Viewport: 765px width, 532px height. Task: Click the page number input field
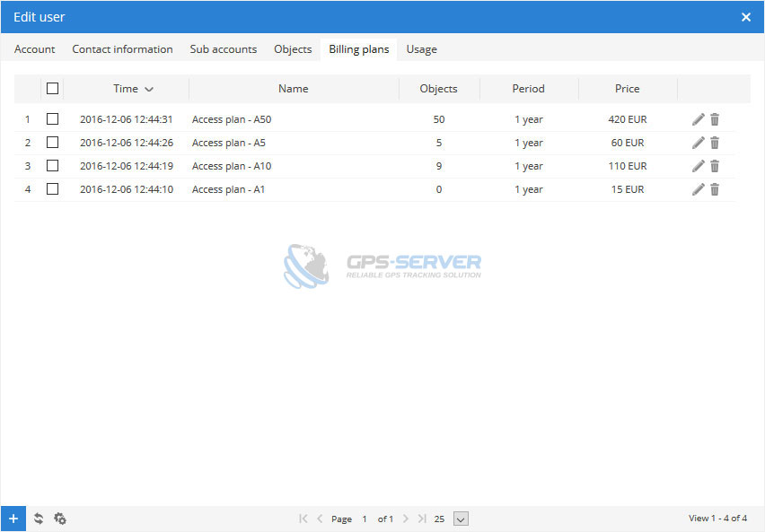365,519
